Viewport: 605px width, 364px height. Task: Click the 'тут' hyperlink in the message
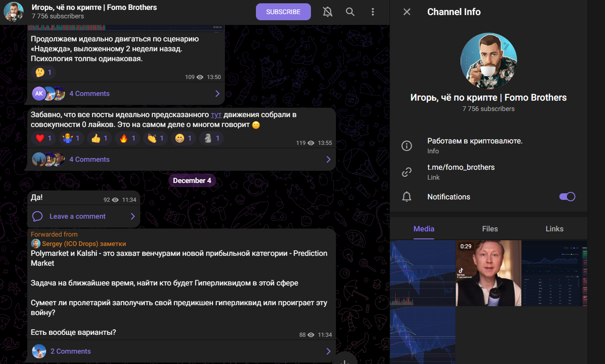point(216,114)
